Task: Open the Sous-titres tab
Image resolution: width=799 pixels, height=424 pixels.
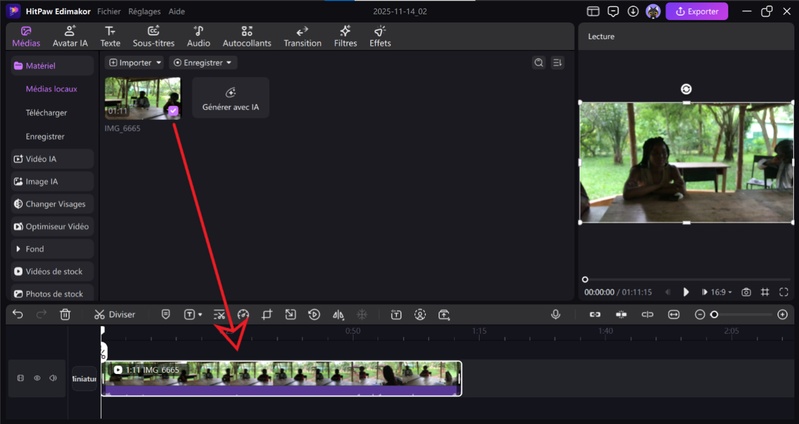Action: pyautogui.click(x=153, y=37)
